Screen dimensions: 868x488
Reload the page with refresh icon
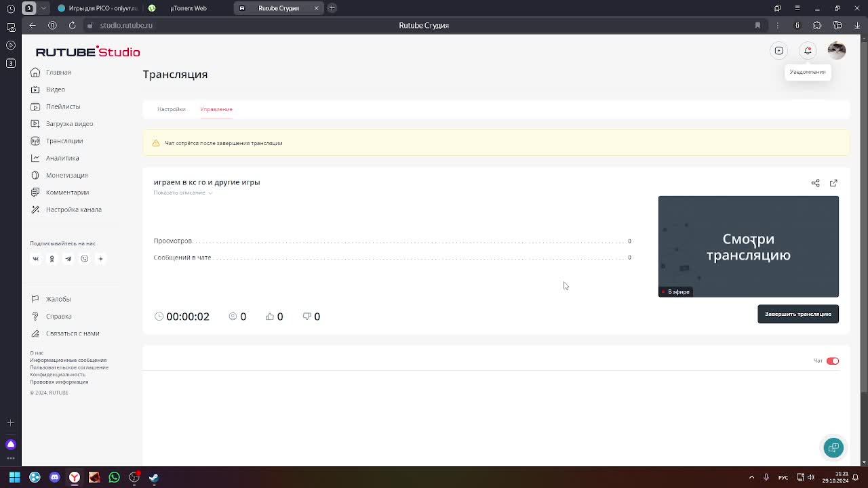click(72, 25)
